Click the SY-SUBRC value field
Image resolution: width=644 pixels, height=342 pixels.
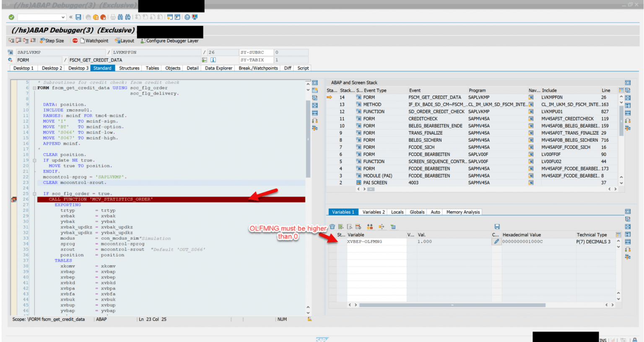(x=291, y=53)
